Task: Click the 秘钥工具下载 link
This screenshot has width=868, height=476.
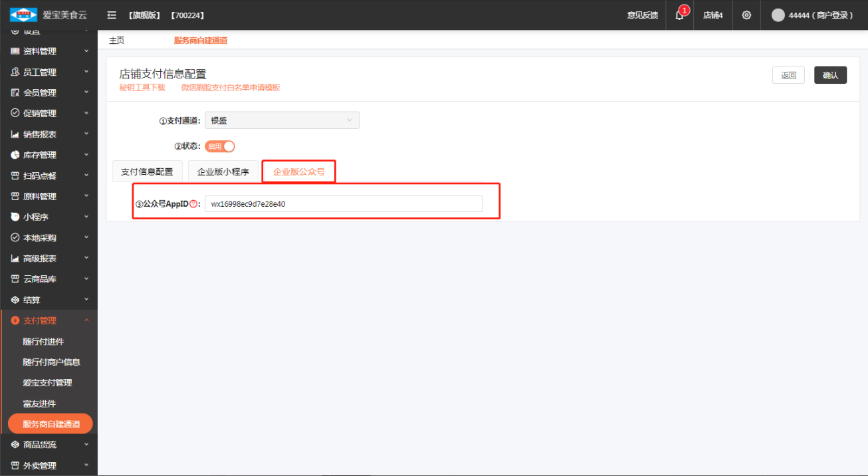Action: pyautogui.click(x=142, y=88)
